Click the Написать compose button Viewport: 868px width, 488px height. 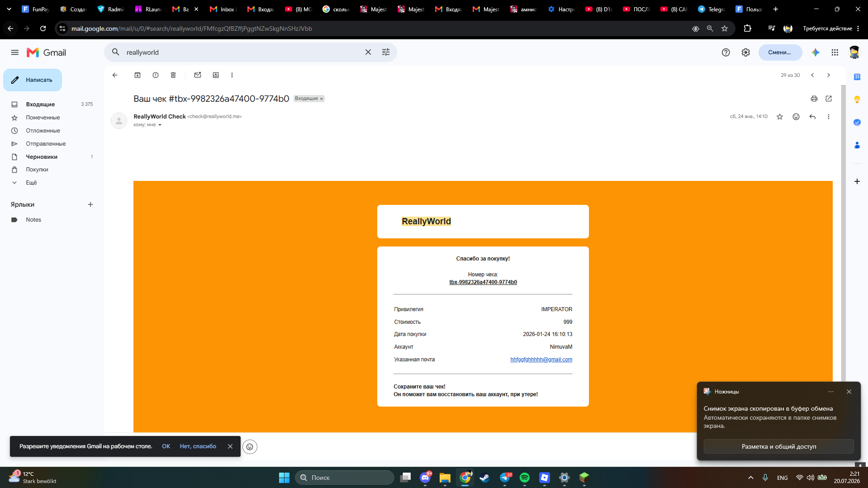pyautogui.click(x=33, y=80)
